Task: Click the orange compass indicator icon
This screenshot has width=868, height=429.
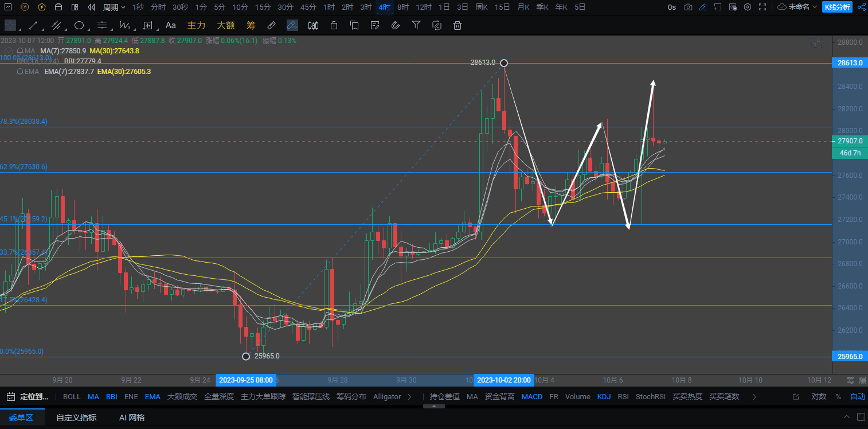Action: click(x=25, y=7)
